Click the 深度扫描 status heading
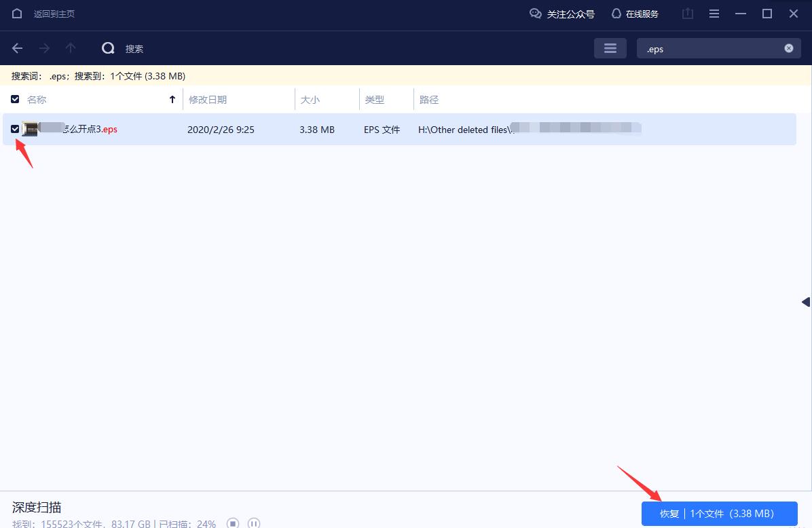The height and width of the screenshot is (528, 812). [37, 507]
